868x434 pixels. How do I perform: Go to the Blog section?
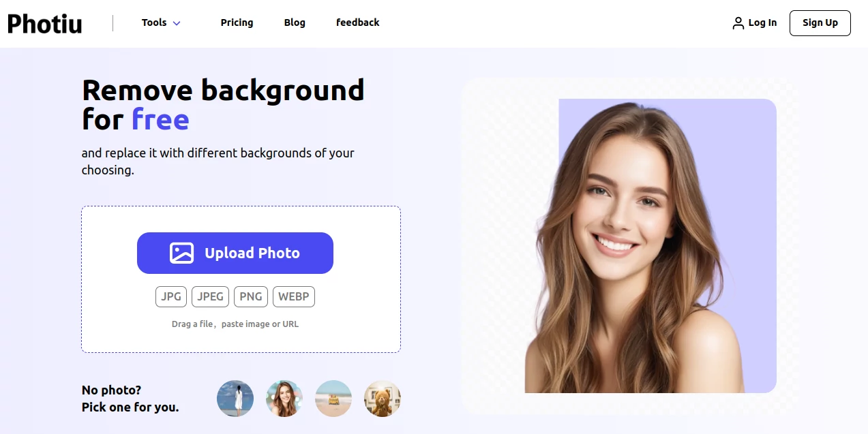click(295, 22)
